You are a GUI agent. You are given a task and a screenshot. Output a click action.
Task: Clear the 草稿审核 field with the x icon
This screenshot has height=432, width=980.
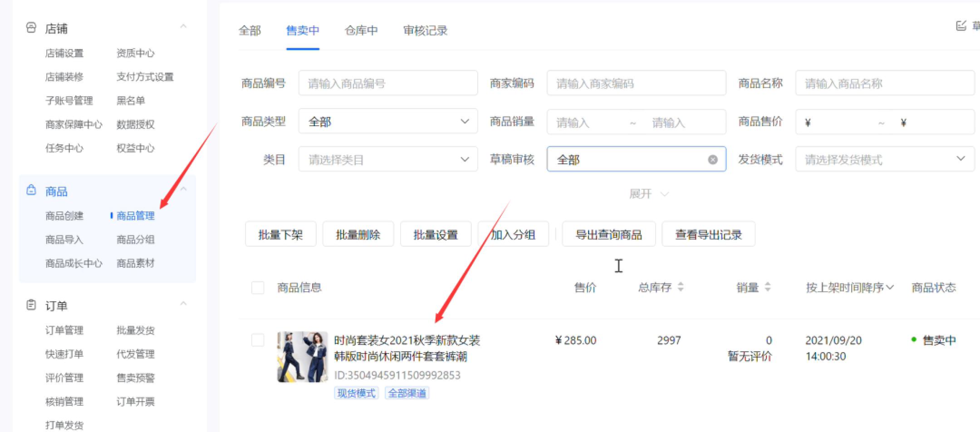coord(713,159)
